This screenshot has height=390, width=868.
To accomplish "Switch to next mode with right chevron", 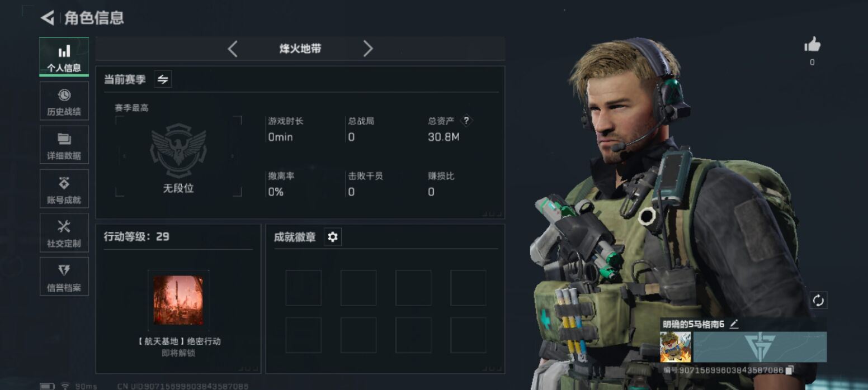I will click(x=367, y=49).
